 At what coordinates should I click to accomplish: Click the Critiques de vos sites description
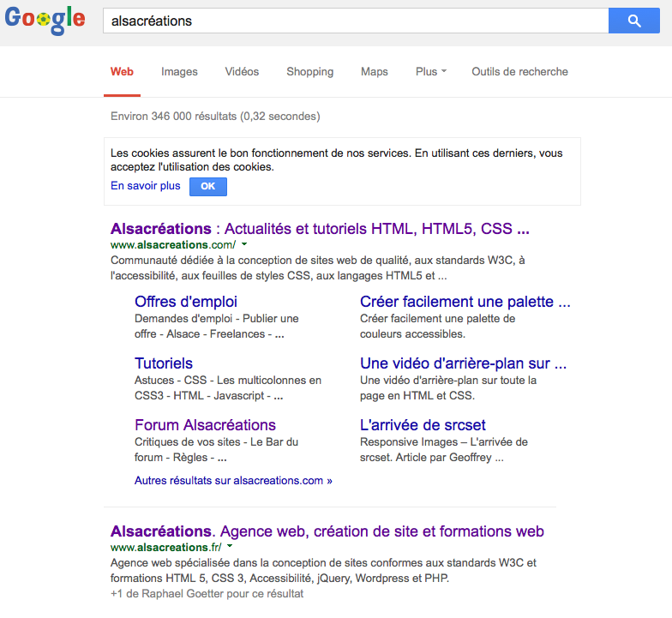(x=216, y=449)
